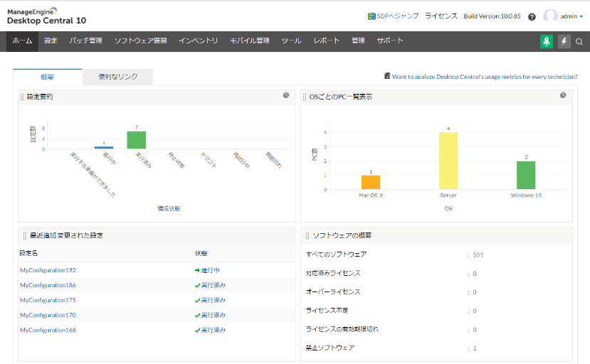Click the green rocket quick launch icon
The width and height of the screenshot is (590, 364).
(547, 41)
